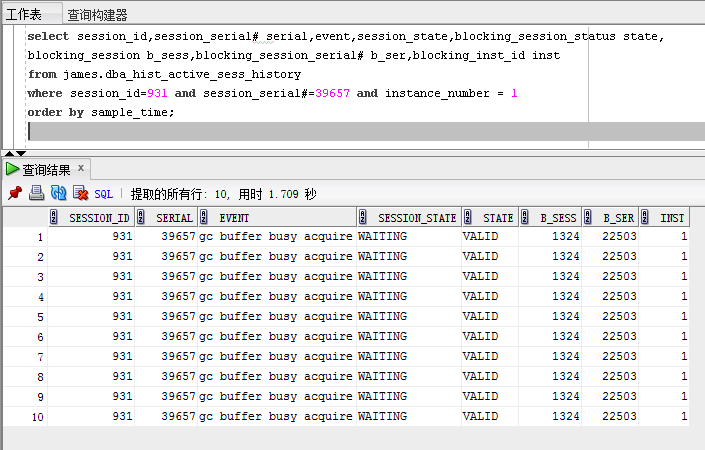The height and width of the screenshot is (450, 705).
Task: Open sort icon beside SESSION_STATE column
Action: [x=363, y=217]
